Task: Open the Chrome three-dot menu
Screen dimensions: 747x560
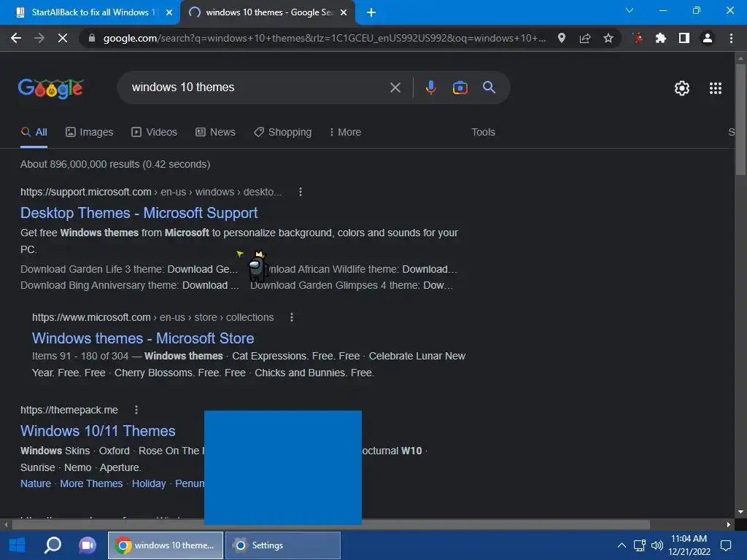Action: (x=731, y=38)
